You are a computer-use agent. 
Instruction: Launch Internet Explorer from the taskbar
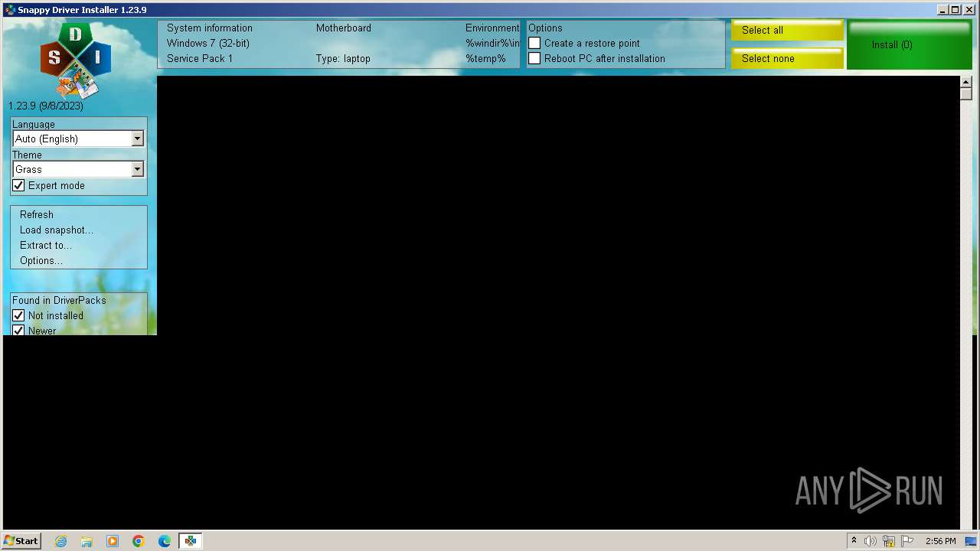[x=60, y=541]
